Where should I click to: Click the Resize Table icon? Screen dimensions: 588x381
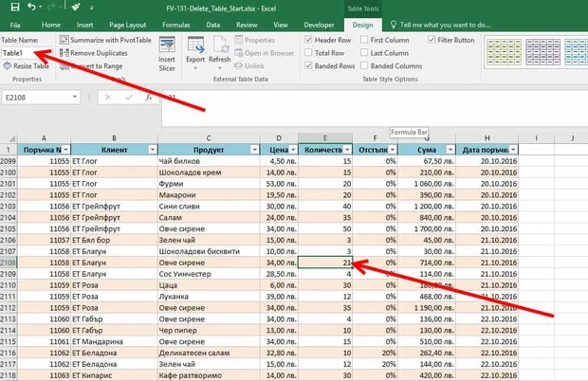pyautogui.click(x=8, y=66)
